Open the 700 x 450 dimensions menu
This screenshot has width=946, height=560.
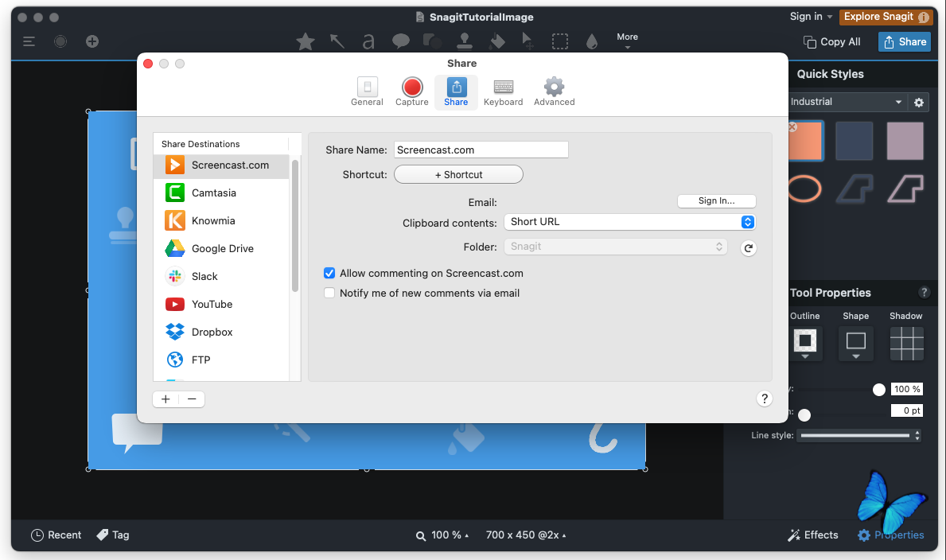(526, 535)
